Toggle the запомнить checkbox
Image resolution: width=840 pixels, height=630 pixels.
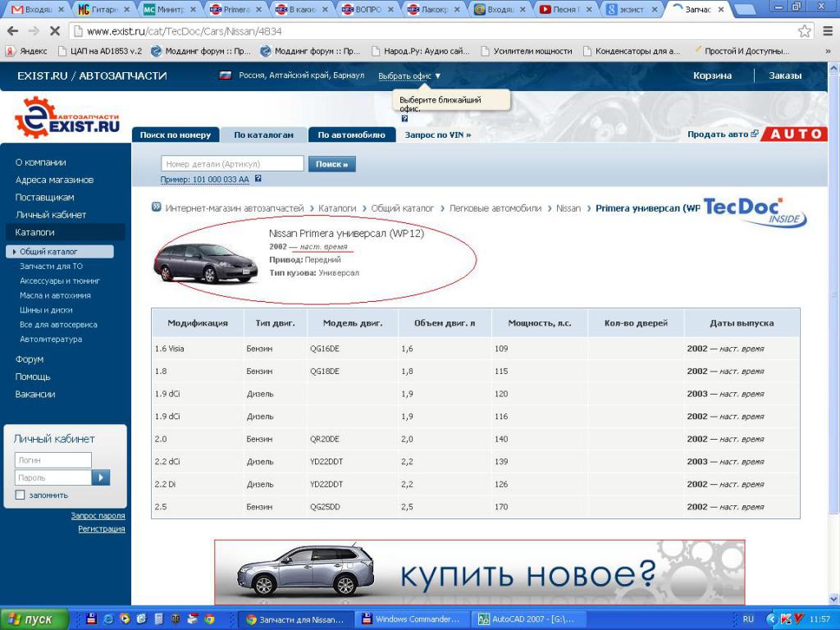click(21, 495)
